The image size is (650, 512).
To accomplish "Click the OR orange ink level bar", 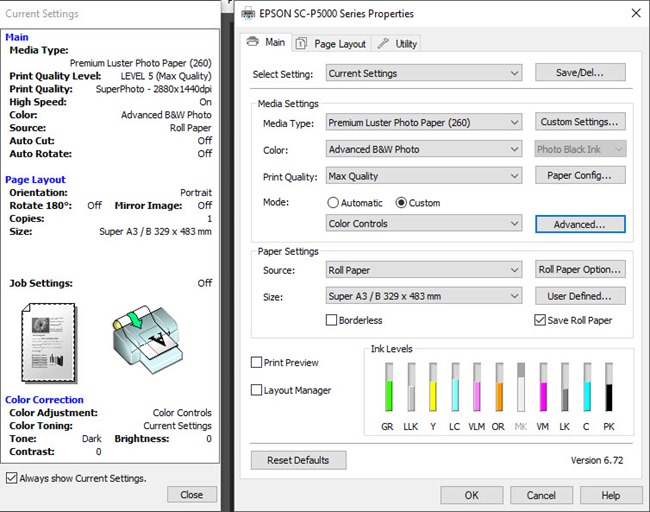I will coord(499,387).
